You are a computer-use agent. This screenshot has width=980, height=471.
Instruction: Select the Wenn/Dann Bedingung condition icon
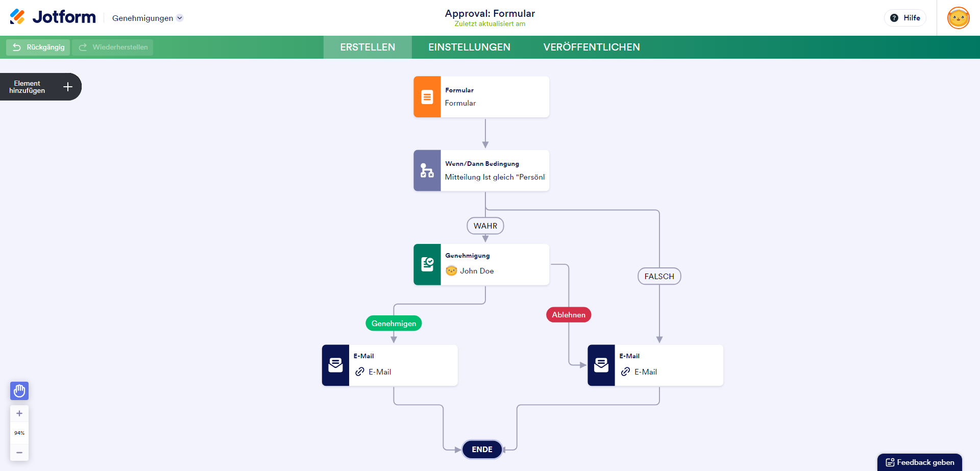[x=427, y=170]
